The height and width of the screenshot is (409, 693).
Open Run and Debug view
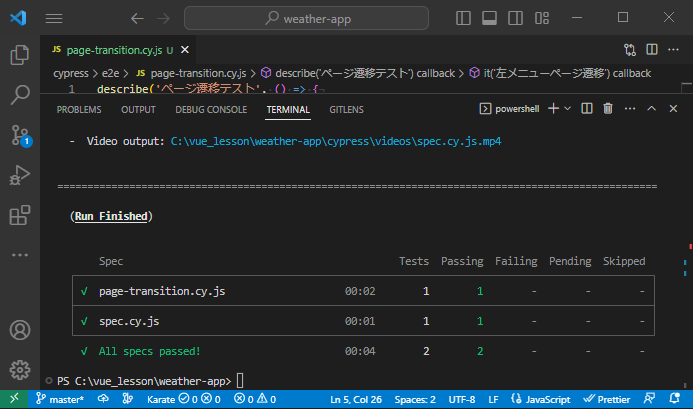(x=19, y=175)
